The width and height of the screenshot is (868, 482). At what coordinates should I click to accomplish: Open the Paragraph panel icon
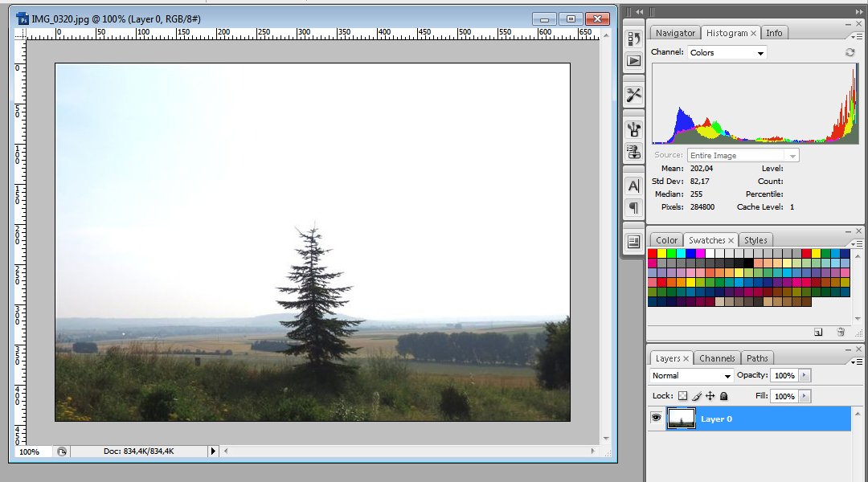pyautogui.click(x=633, y=207)
